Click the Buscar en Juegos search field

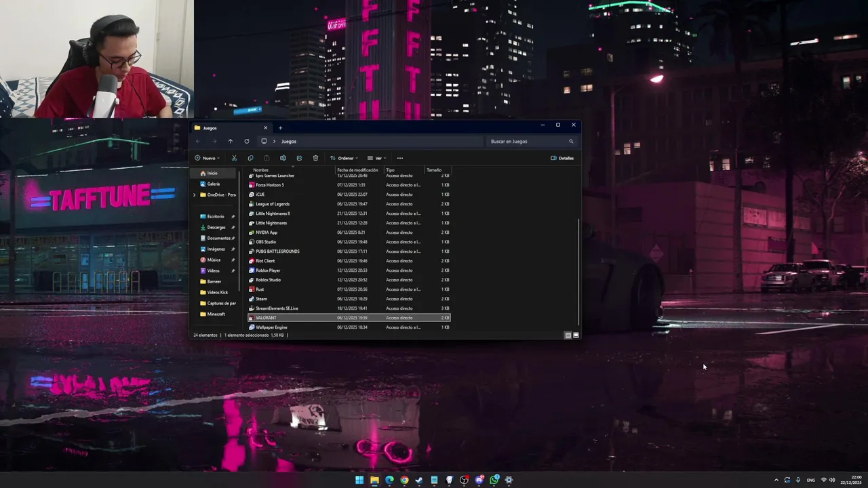pos(532,141)
